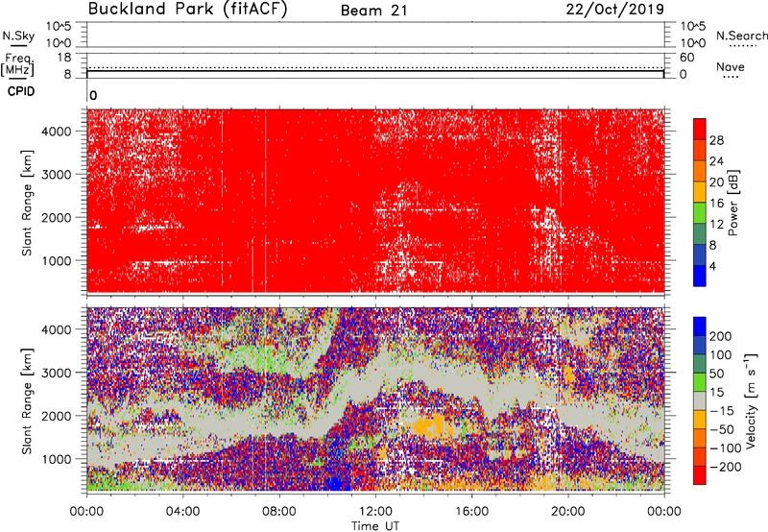Click the 'Freq. [MHz]' axis label
The height and width of the screenshot is (532, 768).
[17, 64]
